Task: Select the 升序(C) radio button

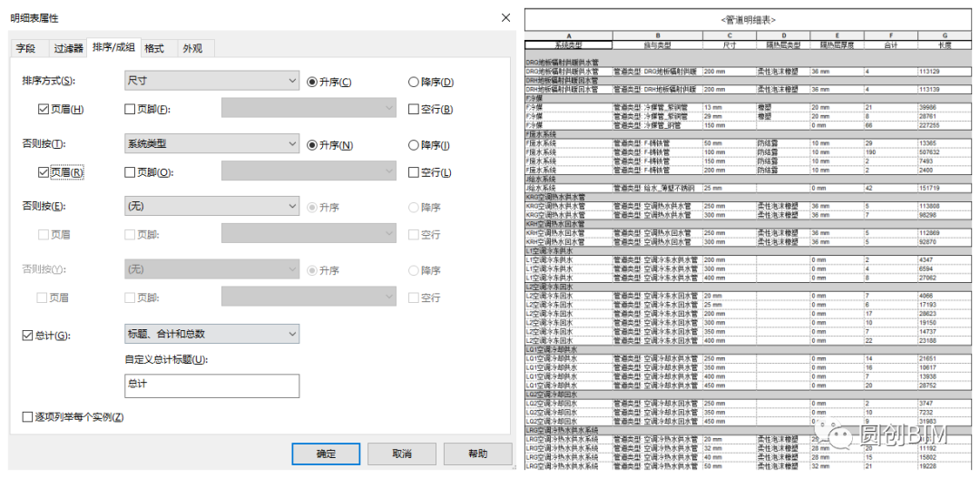Action: click(312, 82)
